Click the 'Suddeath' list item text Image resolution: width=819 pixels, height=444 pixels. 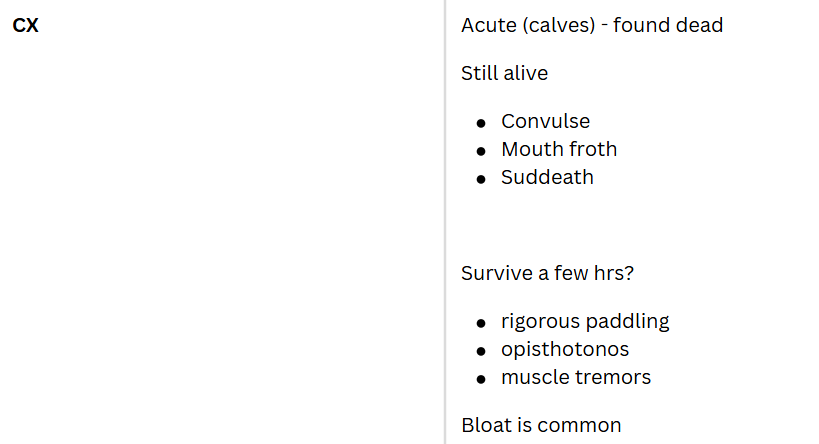coord(547,177)
